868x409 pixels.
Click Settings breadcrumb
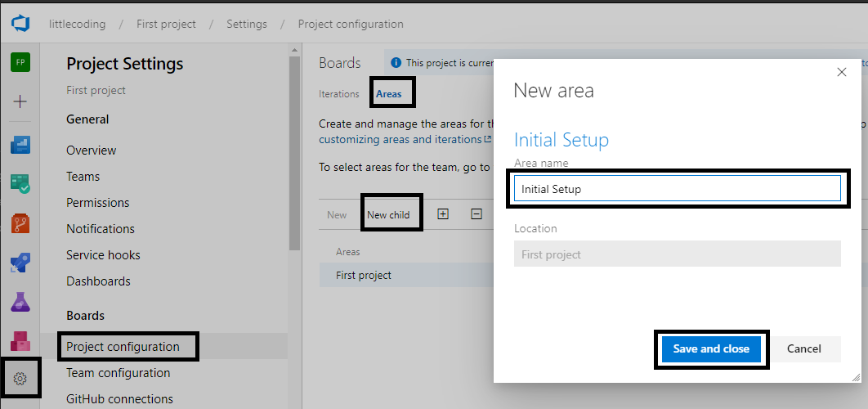point(247,25)
